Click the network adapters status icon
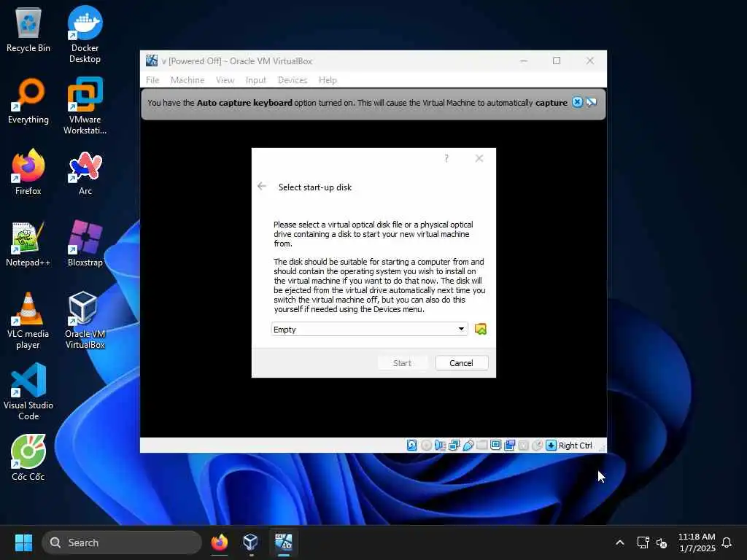This screenshot has height=560, width=747. coord(454,446)
